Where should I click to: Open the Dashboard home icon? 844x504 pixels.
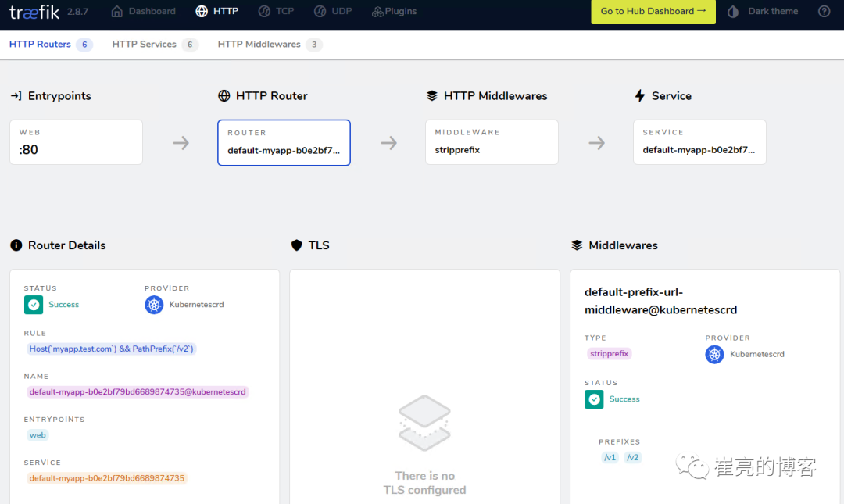click(x=116, y=11)
